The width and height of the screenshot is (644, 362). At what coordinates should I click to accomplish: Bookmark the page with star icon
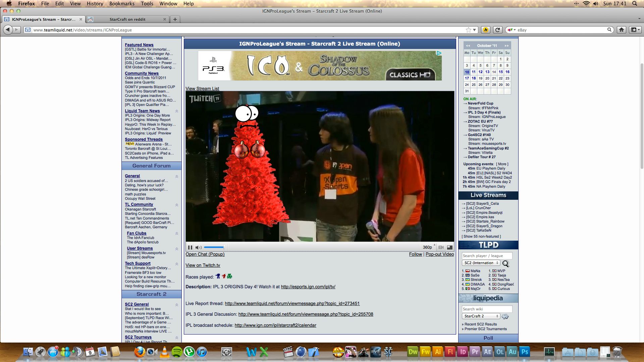pos(468,30)
